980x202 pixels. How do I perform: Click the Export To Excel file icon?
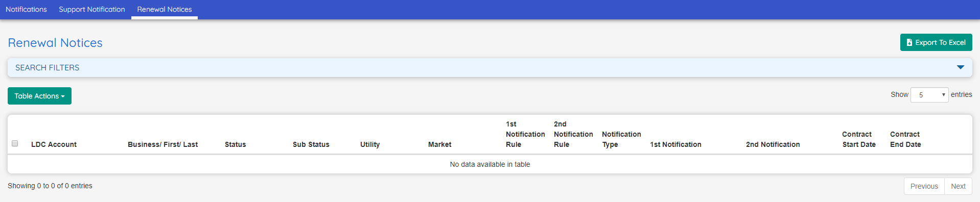(909, 42)
